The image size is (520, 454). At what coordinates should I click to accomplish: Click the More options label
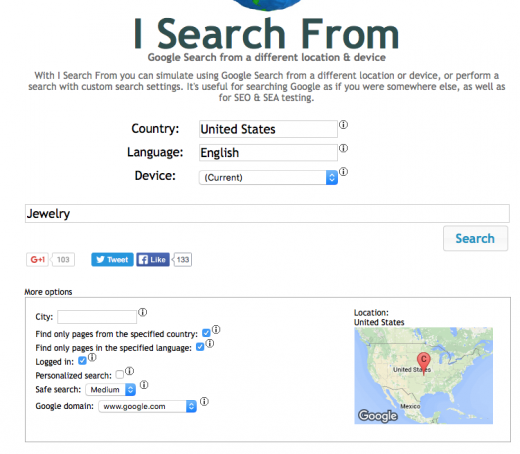48,292
